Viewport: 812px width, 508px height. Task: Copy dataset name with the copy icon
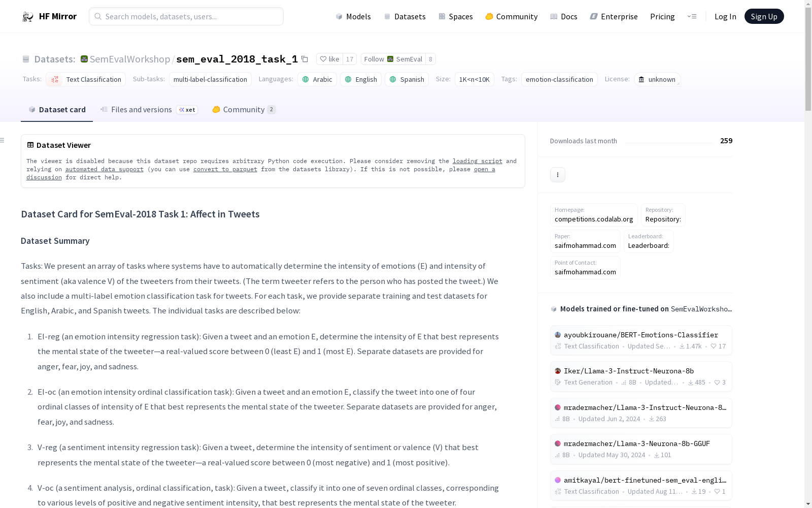pyautogui.click(x=304, y=59)
